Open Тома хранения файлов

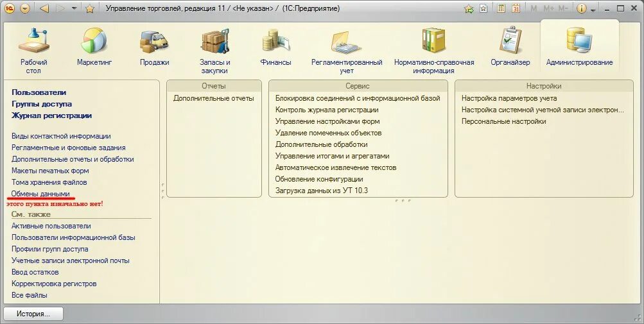[x=49, y=182]
